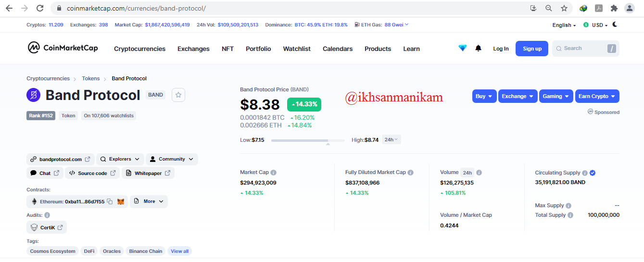644x262 pixels.
Task: Click the Volume info icon
Action: pyautogui.click(x=479, y=173)
